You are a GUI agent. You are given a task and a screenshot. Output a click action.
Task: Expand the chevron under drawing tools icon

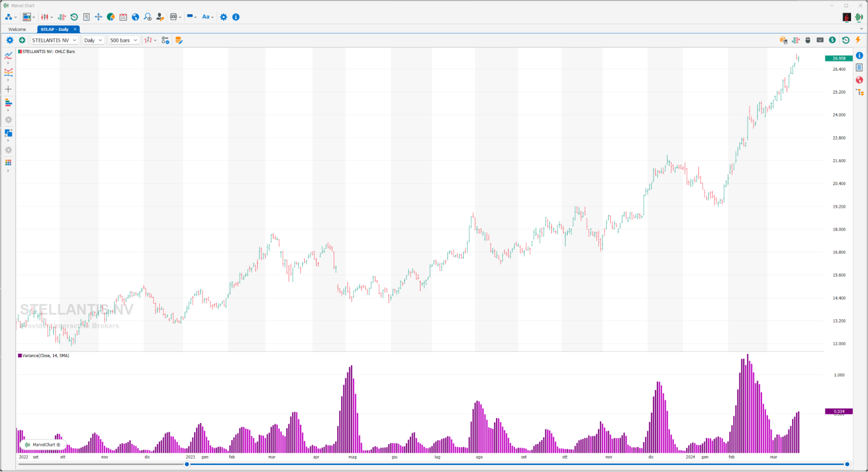coord(8,80)
